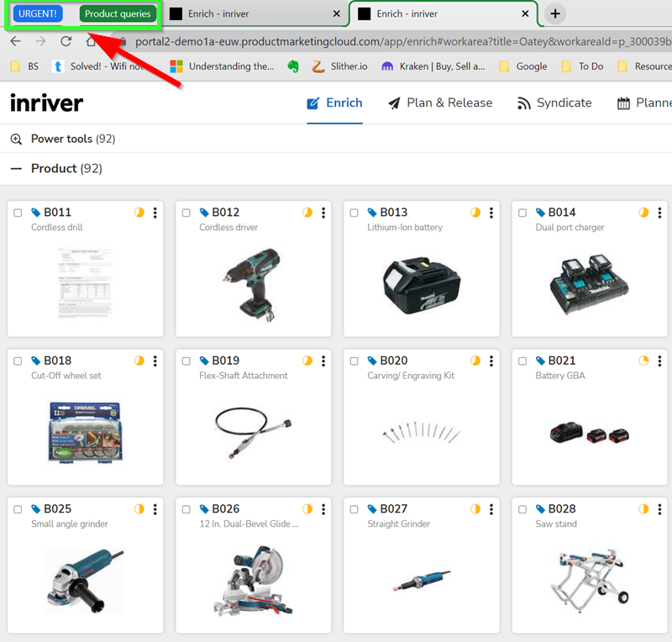Open a new browser tab

[555, 13]
